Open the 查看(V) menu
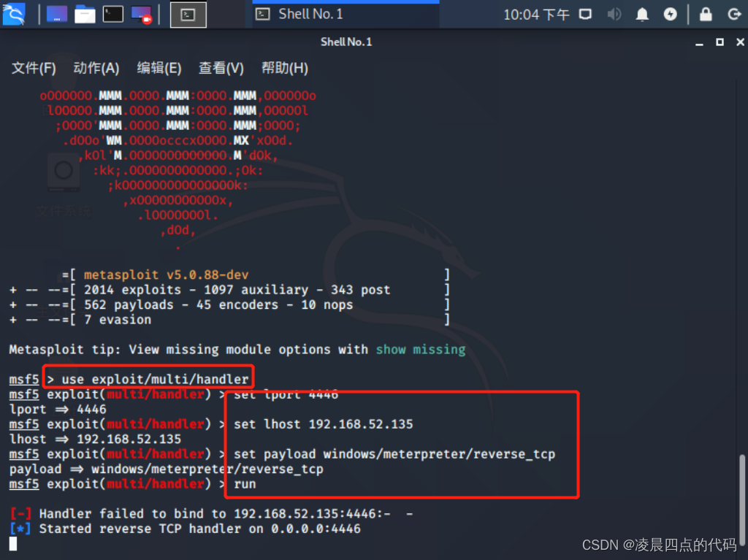The height and width of the screenshot is (560, 748). pyautogui.click(x=221, y=68)
